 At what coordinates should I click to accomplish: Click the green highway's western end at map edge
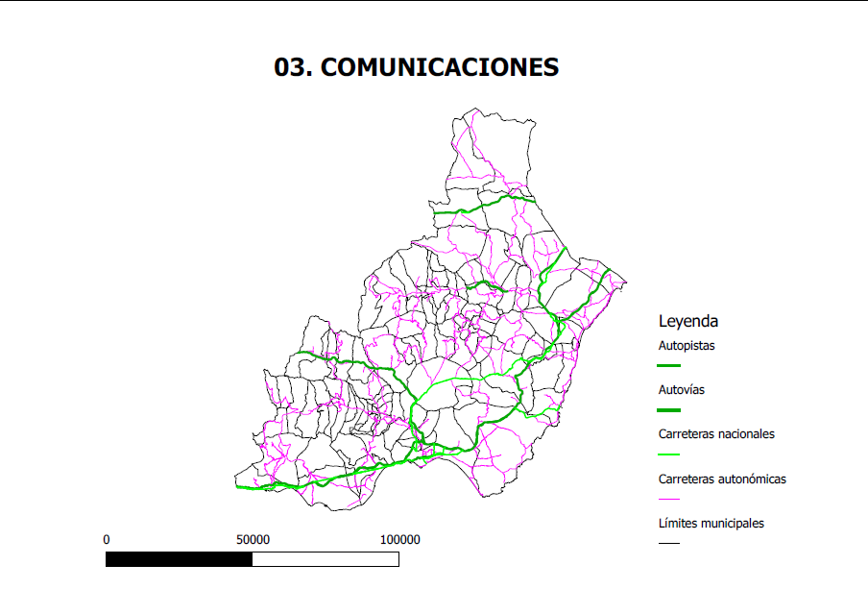coord(237,487)
